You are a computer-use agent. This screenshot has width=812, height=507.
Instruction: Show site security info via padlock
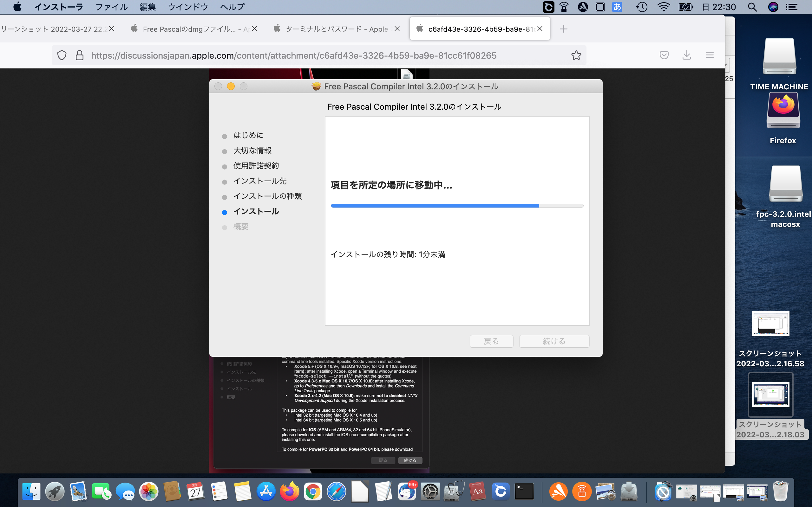click(80, 55)
